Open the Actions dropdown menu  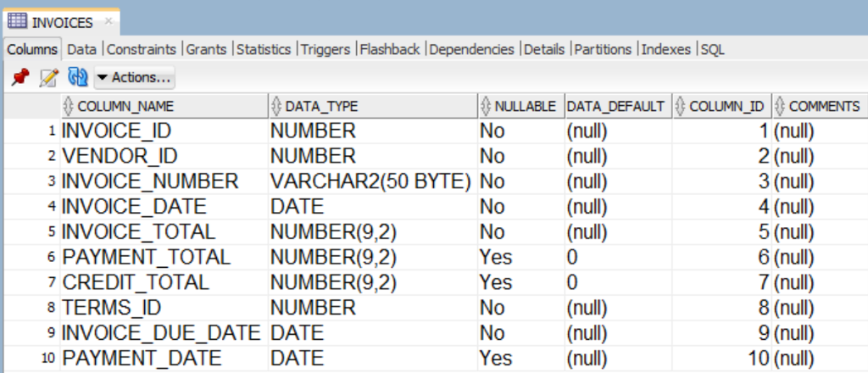point(135,78)
